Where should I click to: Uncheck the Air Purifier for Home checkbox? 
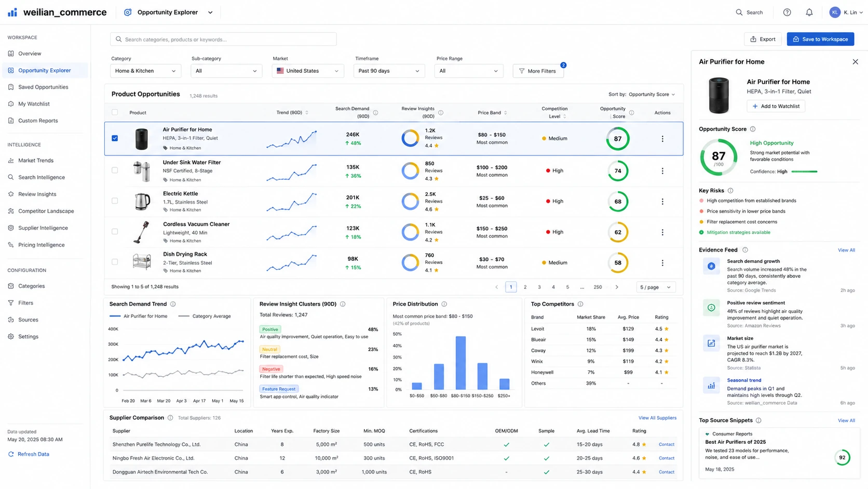pyautogui.click(x=115, y=138)
